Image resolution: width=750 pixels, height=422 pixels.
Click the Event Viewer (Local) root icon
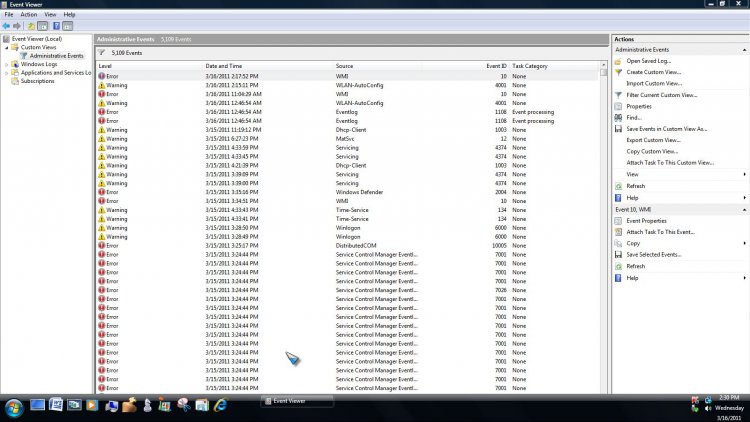pos(6,39)
